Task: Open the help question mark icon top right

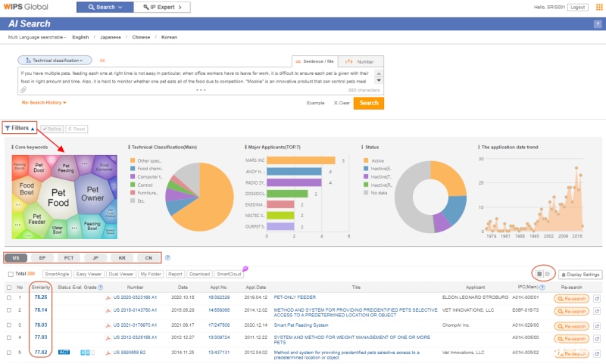Action: pyautogui.click(x=598, y=24)
